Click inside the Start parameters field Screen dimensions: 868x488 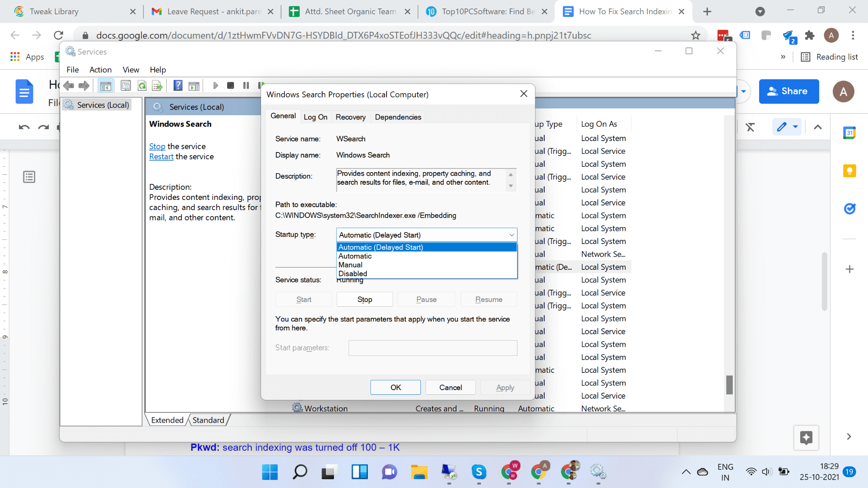tap(432, 348)
